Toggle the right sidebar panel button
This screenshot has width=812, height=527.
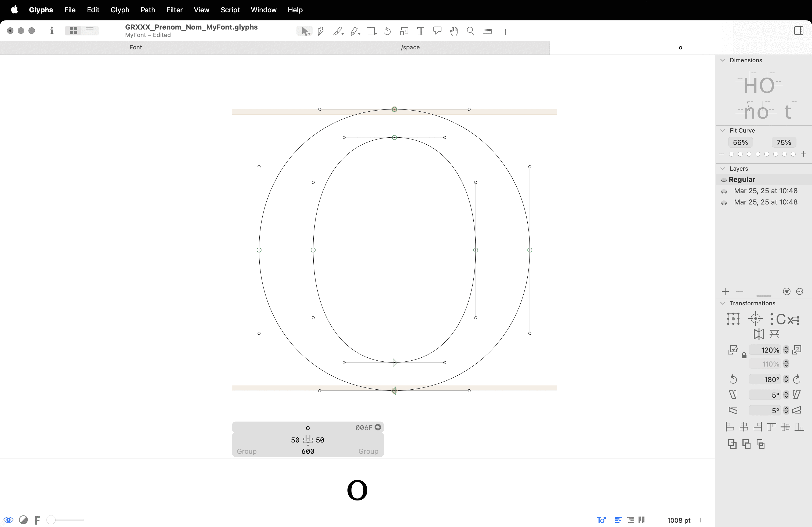click(798, 31)
